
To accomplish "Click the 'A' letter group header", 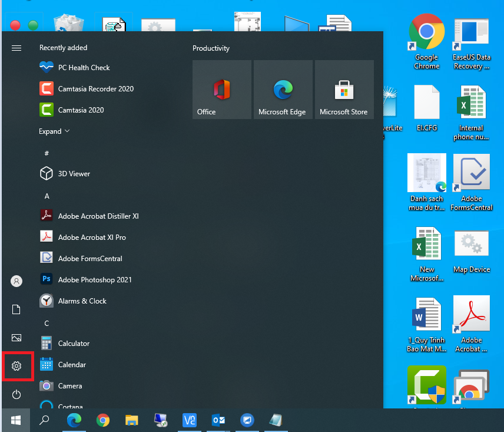I will pos(47,196).
